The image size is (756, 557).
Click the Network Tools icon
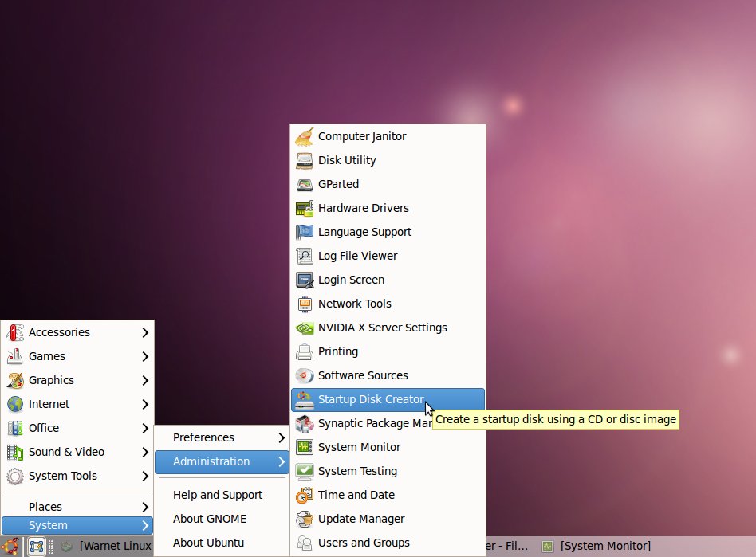tap(304, 304)
